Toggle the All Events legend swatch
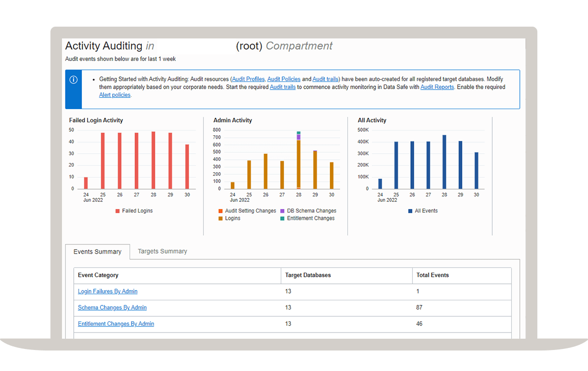 click(410, 211)
